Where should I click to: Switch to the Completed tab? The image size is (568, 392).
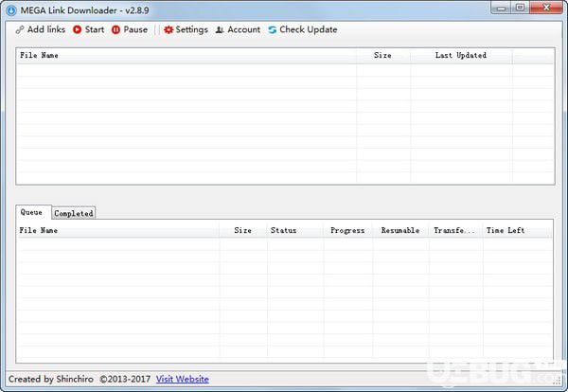coord(74,213)
